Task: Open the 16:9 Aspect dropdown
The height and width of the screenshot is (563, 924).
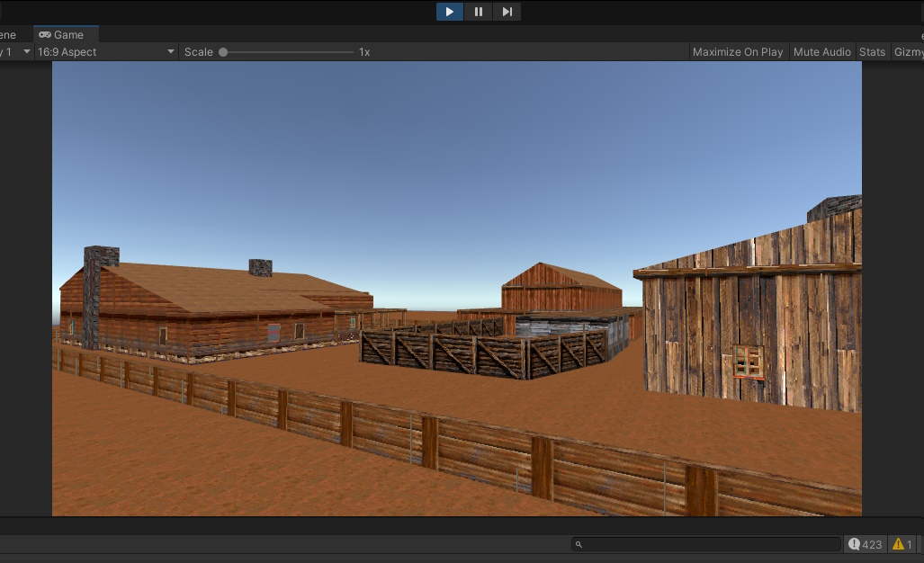Action: pos(106,52)
